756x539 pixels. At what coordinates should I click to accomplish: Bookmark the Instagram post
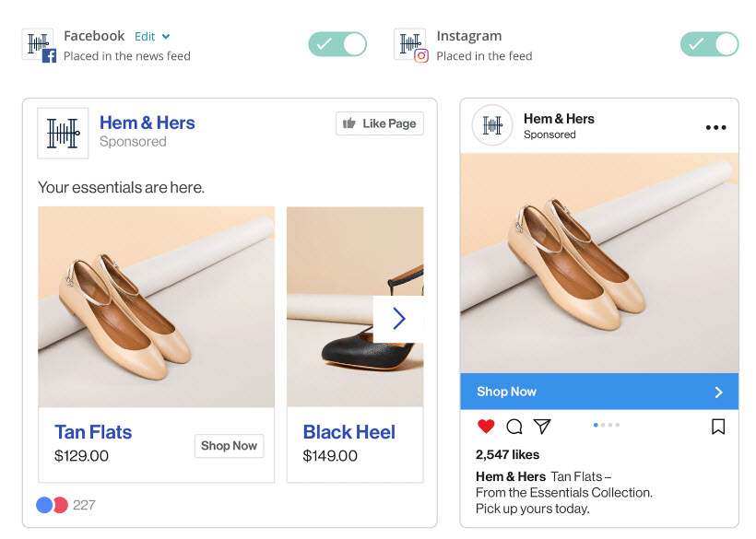(x=718, y=427)
